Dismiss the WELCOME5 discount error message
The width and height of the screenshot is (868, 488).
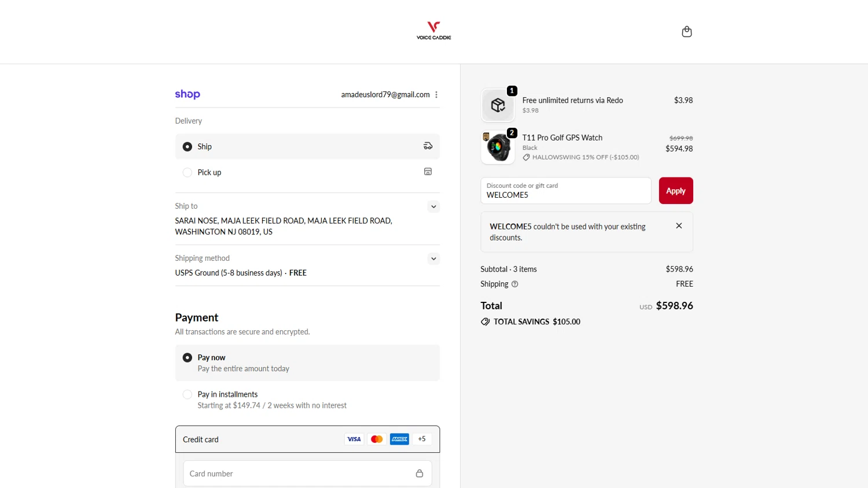[x=679, y=226]
